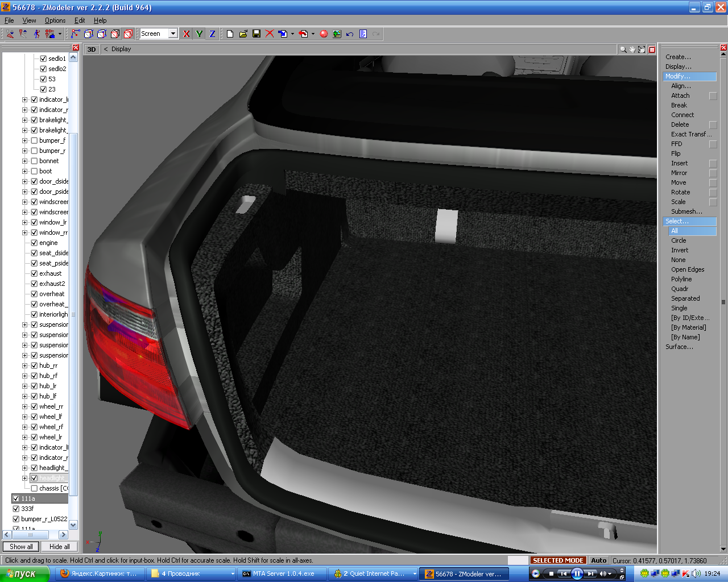Toggle the X axis constraint
The width and height of the screenshot is (728, 582).
click(186, 34)
